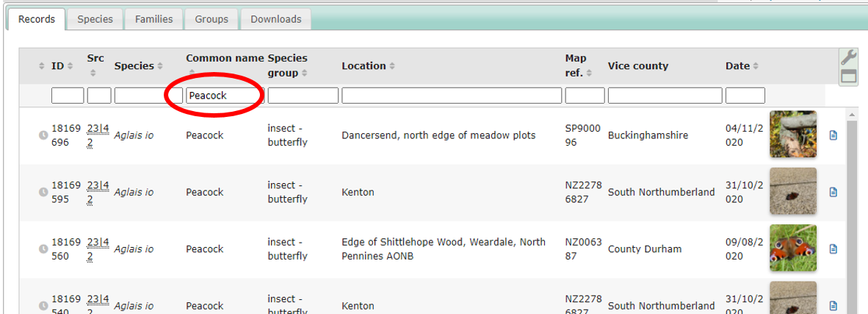
Task: Click the fullscreen window icon below wrench
Action: 848,76
